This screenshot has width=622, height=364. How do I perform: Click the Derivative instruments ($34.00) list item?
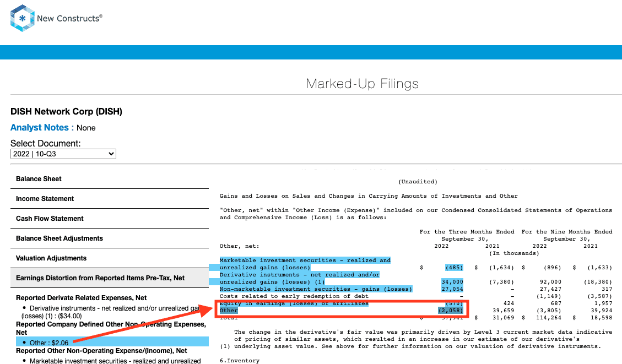click(x=111, y=312)
